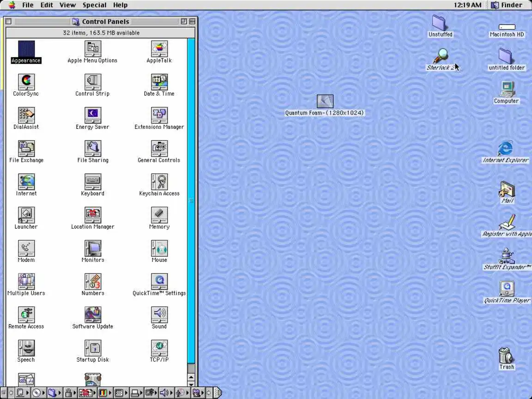
Task: Open the File menu
Action: click(x=28, y=5)
